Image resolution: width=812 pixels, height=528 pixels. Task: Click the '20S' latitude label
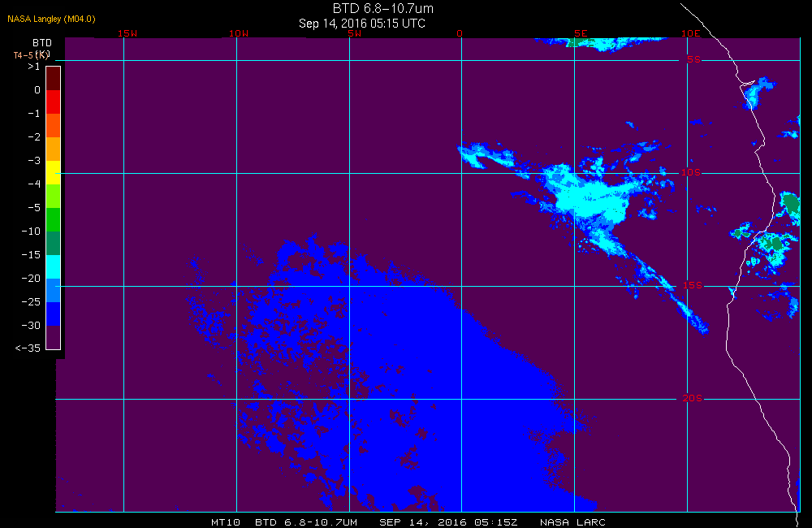click(x=693, y=399)
